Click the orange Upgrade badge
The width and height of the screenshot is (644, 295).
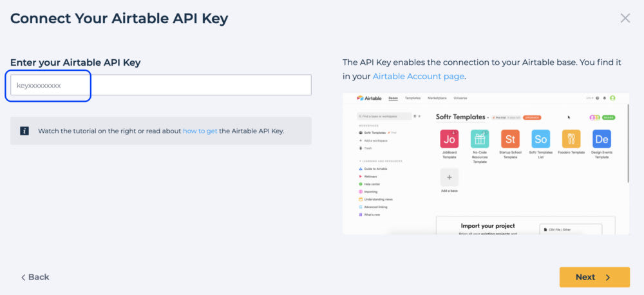[x=533, y=117]
